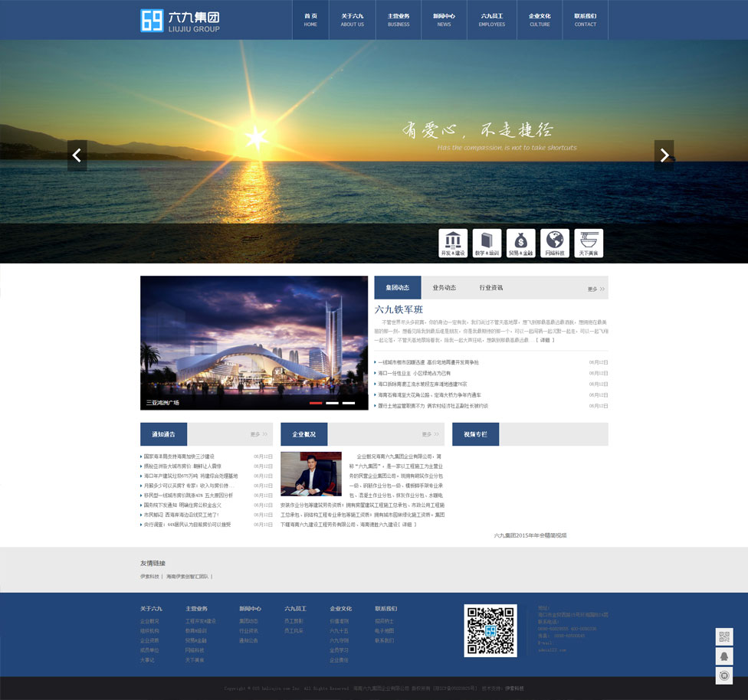748x700 pixels.
Task: Open 关于六九 ABOUT US in navigation
Action: (x=353, y=20)
